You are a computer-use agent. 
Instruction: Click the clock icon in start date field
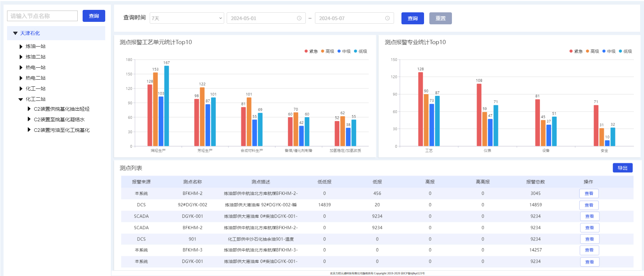point(299,18)
